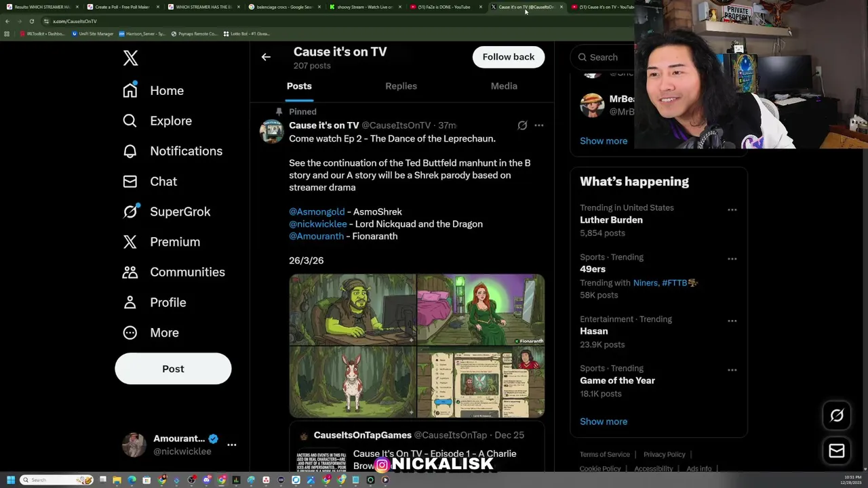
Task: Click the @Asmongold mention
Action: [317, 211]
